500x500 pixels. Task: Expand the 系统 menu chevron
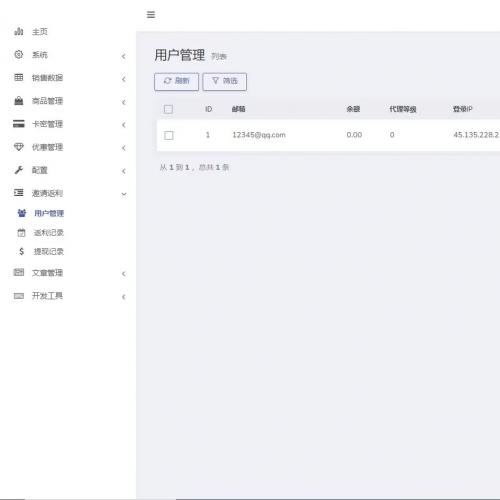[124, 56]
